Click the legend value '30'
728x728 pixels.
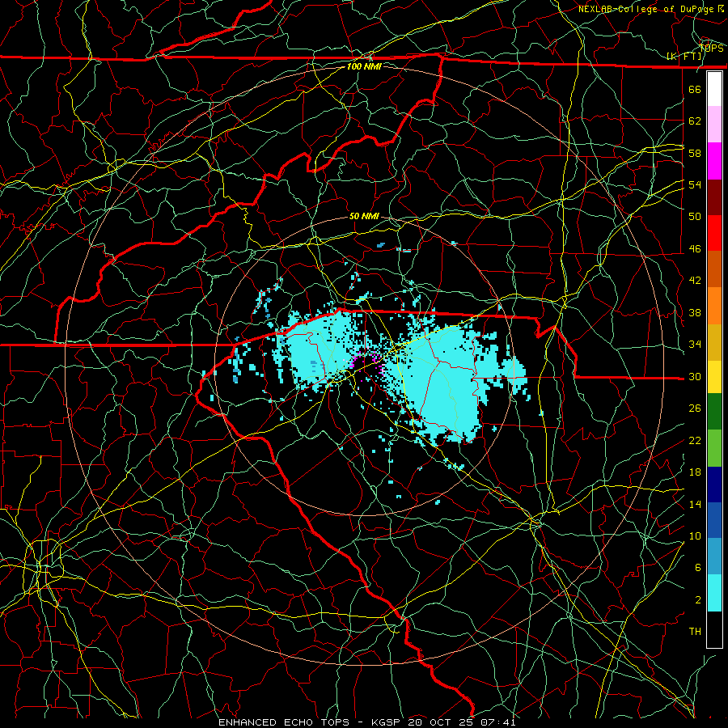click(x=695, y=376)
